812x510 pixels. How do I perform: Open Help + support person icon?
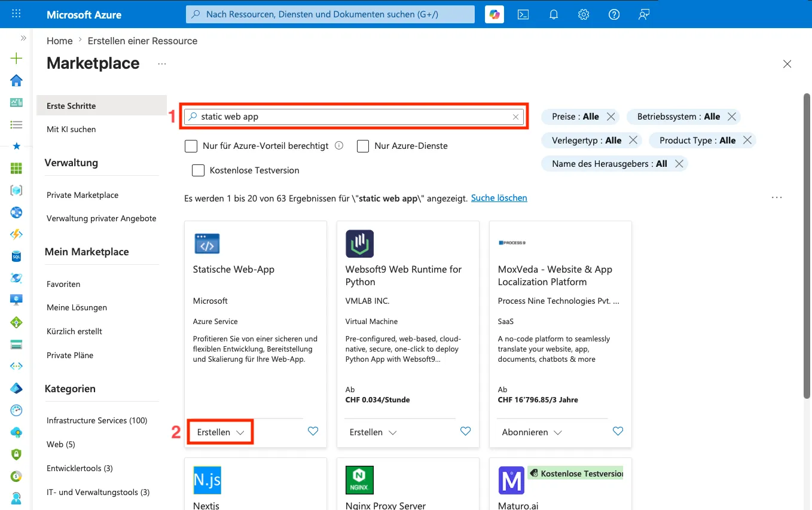(17, 498)
